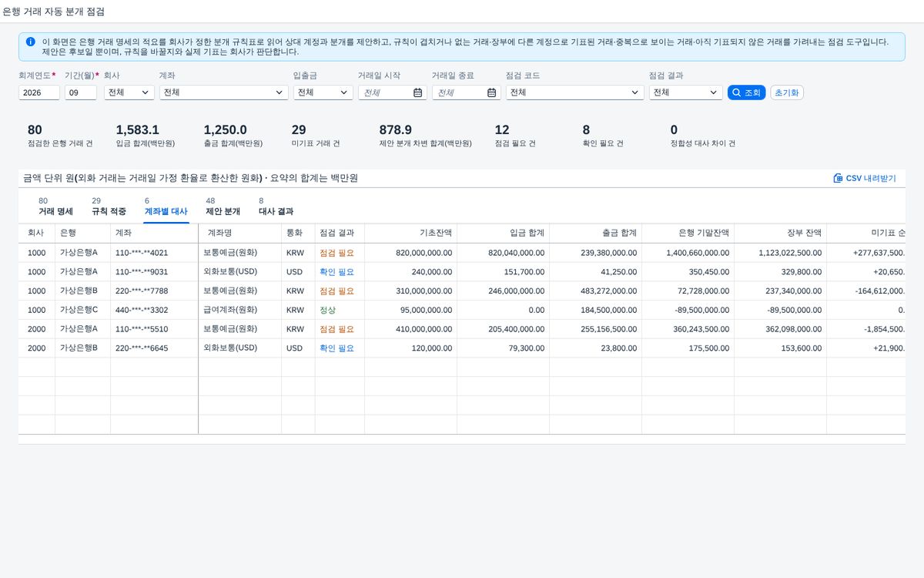The width and height of the screenshot is (924, 578).
Task: Click the 가상은행C bank cell
Action: [x=82, y=310]
